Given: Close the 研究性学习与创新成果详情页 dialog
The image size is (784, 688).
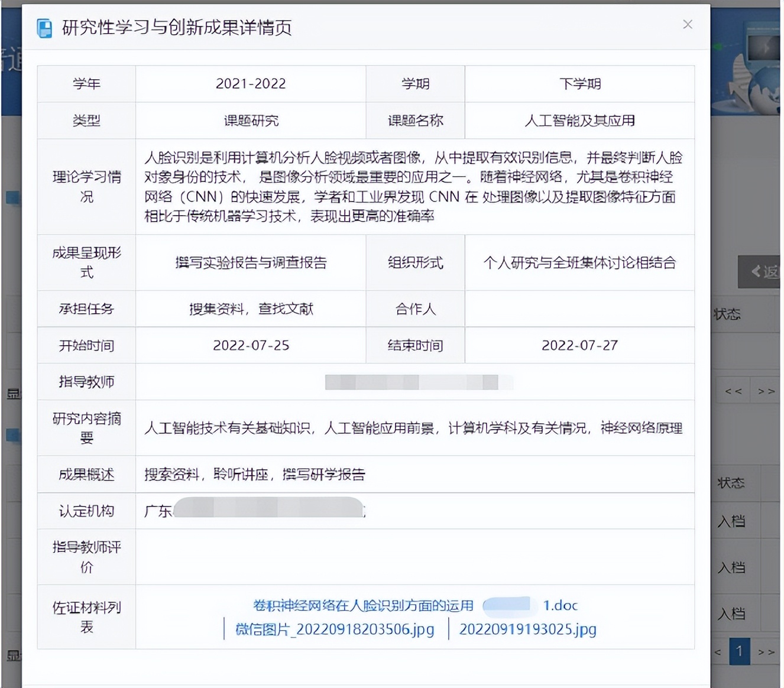Looking at the screenshot, I should click(x=688, y=24).
